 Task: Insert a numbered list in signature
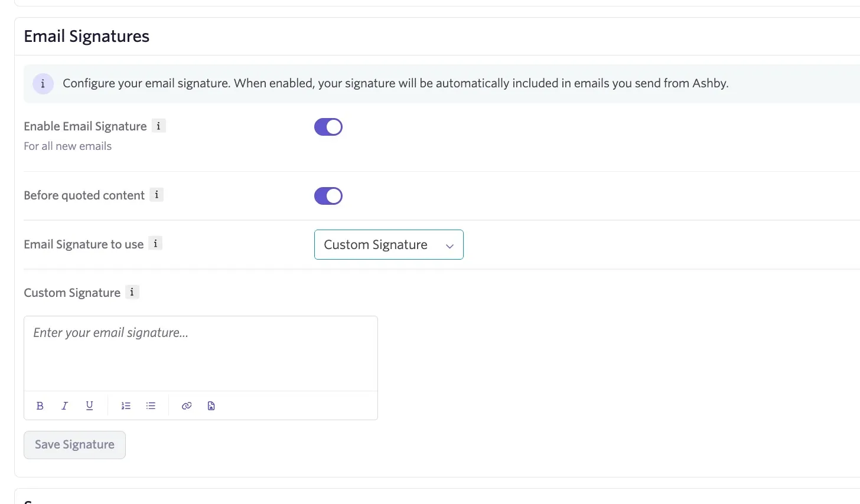click(x=126, y=405)
